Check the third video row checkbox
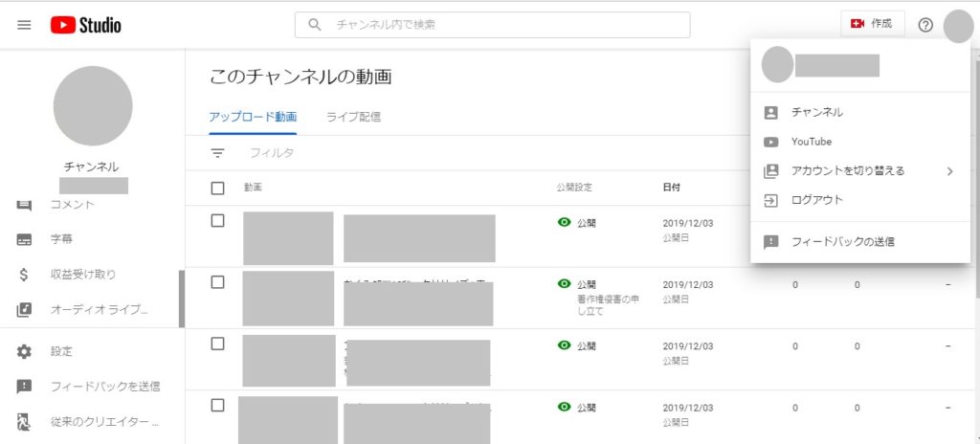This screenshot has height=444, width=980. 217,344
